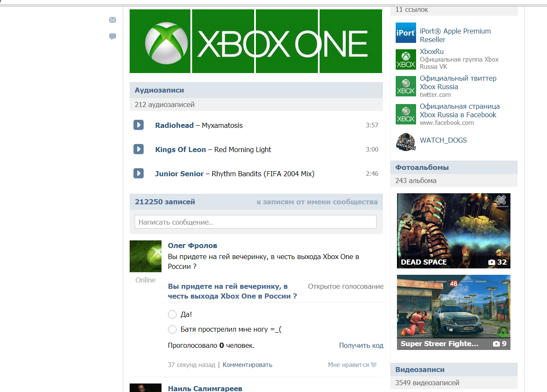The image size is (547, 392).
Task: Switch to записям от имени сообщества
Action: pyautogui.click(x=317, y=202)
